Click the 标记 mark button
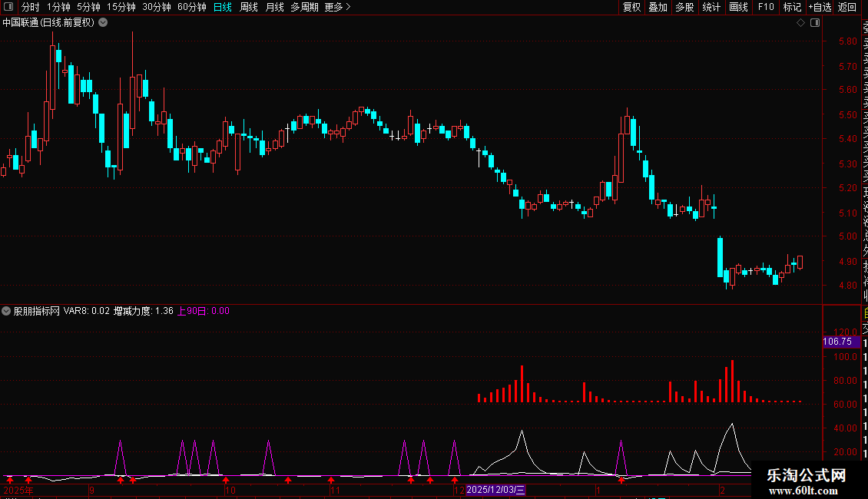This screenshot has width=868, height=499. (x=792, y=7)
